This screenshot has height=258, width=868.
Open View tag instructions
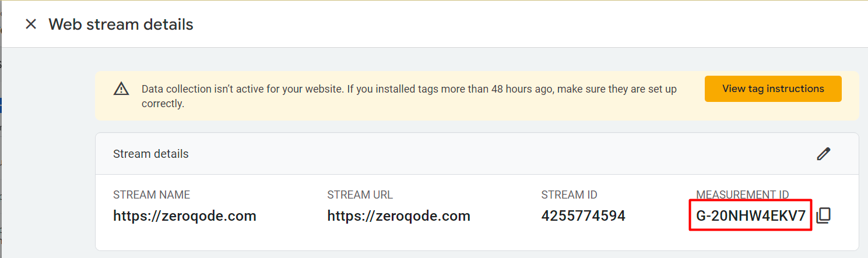point(773,89)
